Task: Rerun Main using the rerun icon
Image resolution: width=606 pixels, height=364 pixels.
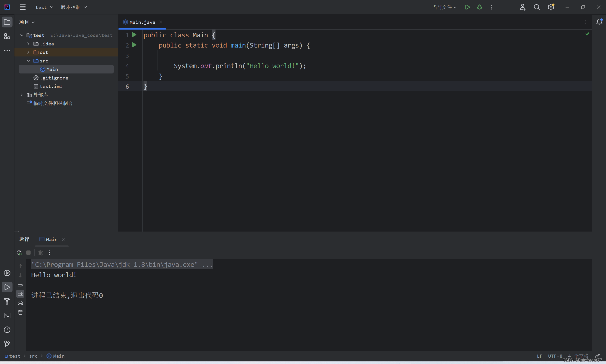Action: (x=19, y=252)
